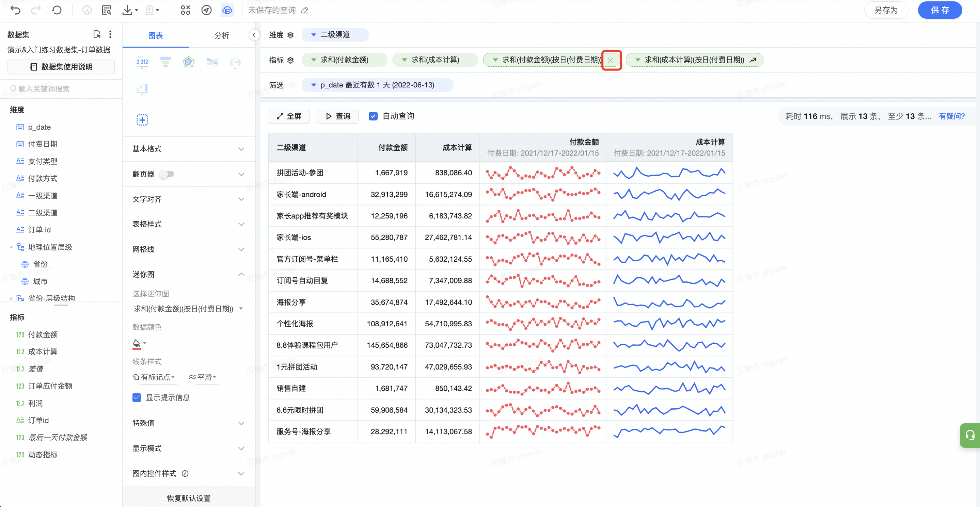Screen dimensions: 980x507
Task: Open settings gear next to 指标
Action: coord(290,60)
